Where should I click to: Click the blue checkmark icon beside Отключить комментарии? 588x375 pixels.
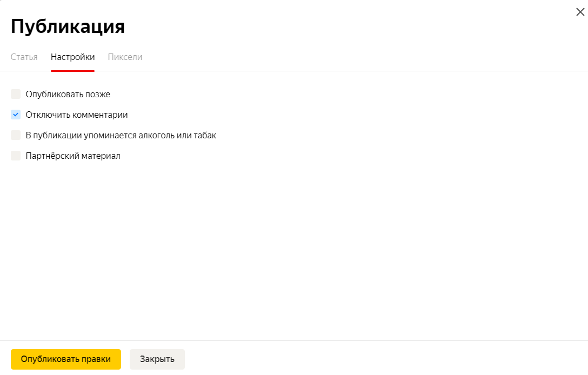click(16, 115)
